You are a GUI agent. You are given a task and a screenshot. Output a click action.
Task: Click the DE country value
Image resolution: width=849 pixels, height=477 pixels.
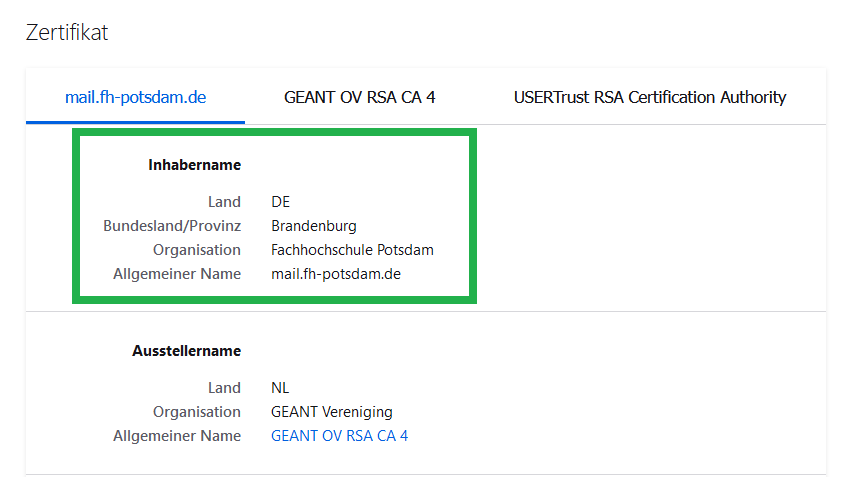pyautogui.click(x=280, y=202)
